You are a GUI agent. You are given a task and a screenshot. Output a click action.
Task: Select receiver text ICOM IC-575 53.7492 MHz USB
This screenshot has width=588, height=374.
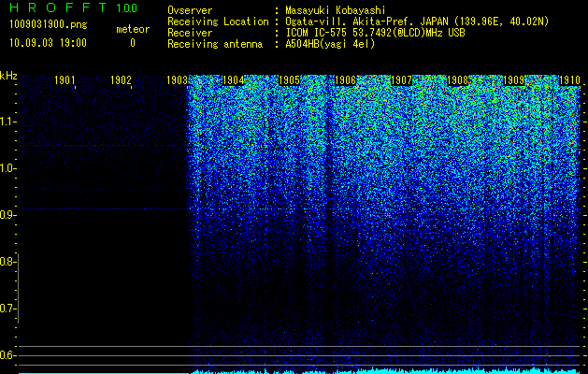375,33
